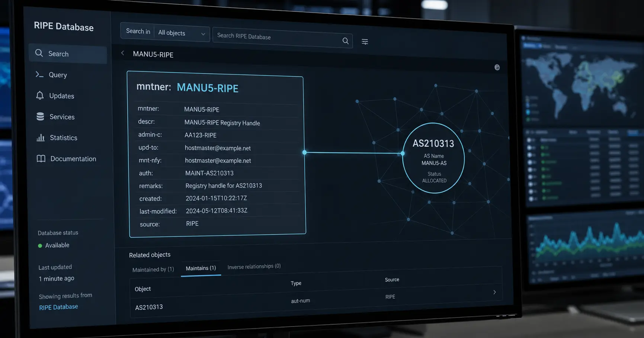Click the Documentation book icon
The image size is (644, 338).
pyautogui.click(x=41, y=159)
